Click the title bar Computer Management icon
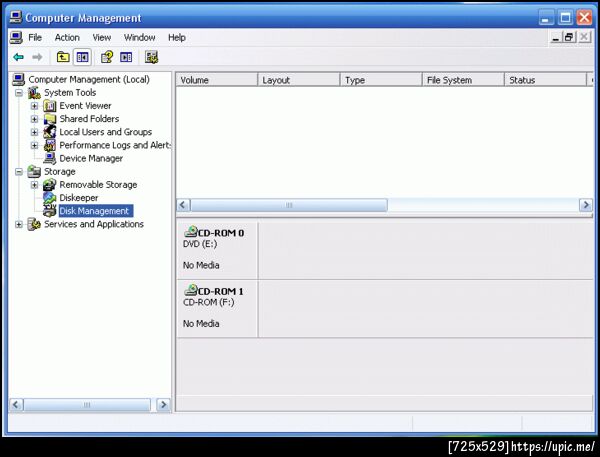The width and height of the screenshot is (600, 457). (x=16, y=17)
